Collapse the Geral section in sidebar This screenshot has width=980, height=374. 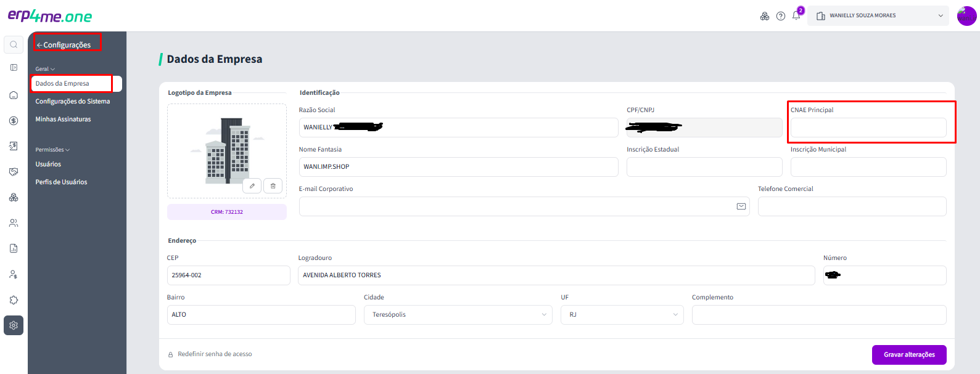pyautogui.click(x=45, y=69)
